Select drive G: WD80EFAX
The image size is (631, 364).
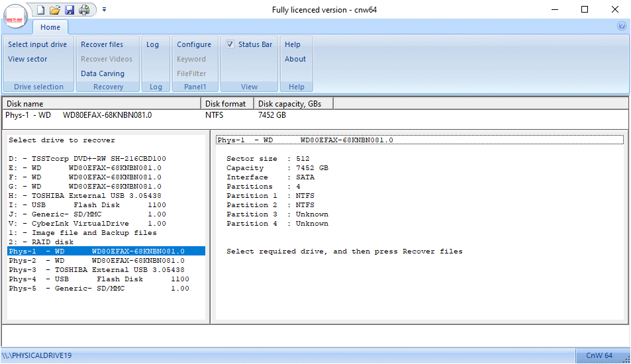click(x=85, y=186)
